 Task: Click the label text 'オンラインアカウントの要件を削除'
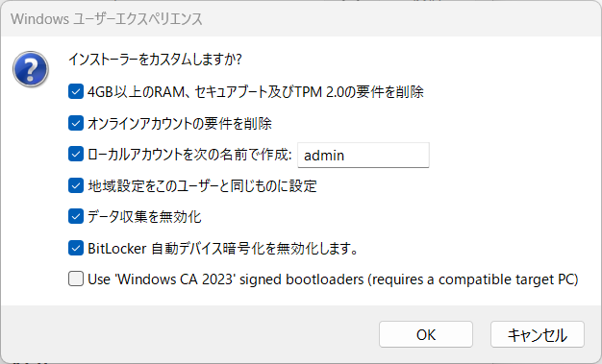pos(180,124)
